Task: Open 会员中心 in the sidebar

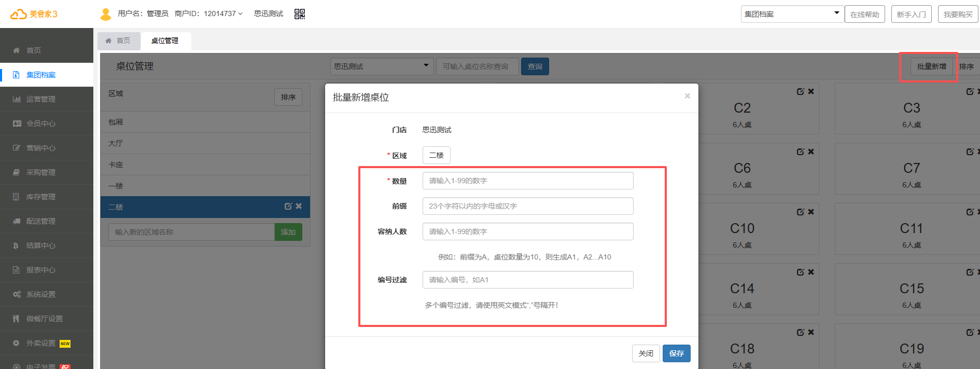Action: [x=40, y=124]
